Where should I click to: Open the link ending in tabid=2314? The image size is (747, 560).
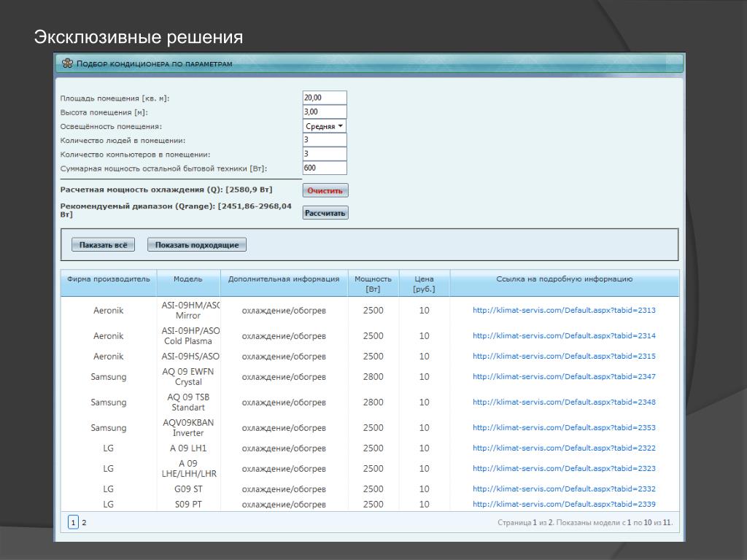[x=564, y=335]
